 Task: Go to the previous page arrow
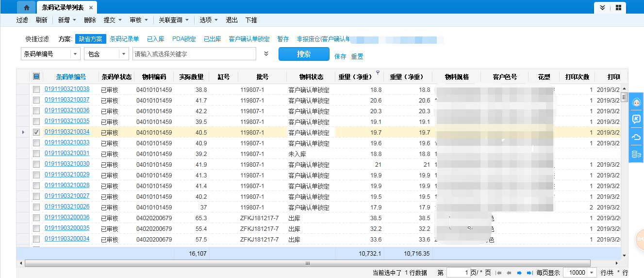pyautogui.click(x=509, y=273)
